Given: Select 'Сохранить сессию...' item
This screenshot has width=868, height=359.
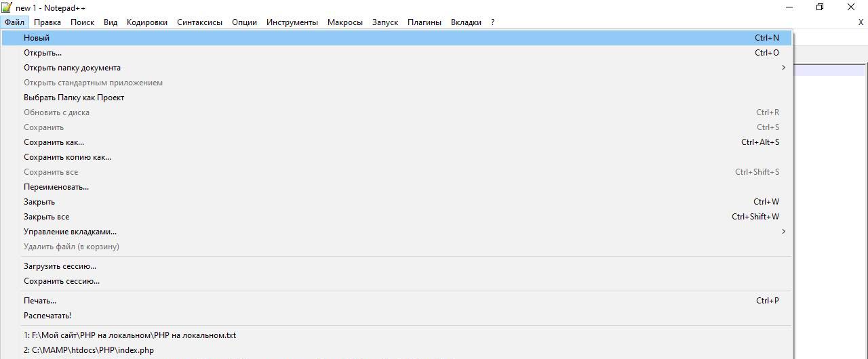Looking at the screenshot, I should click(62, 281).
